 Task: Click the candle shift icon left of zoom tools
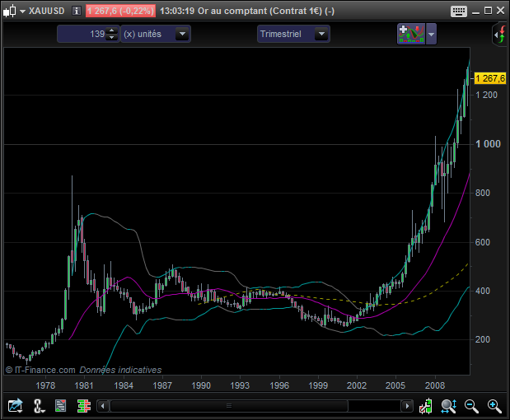(426, 405)
